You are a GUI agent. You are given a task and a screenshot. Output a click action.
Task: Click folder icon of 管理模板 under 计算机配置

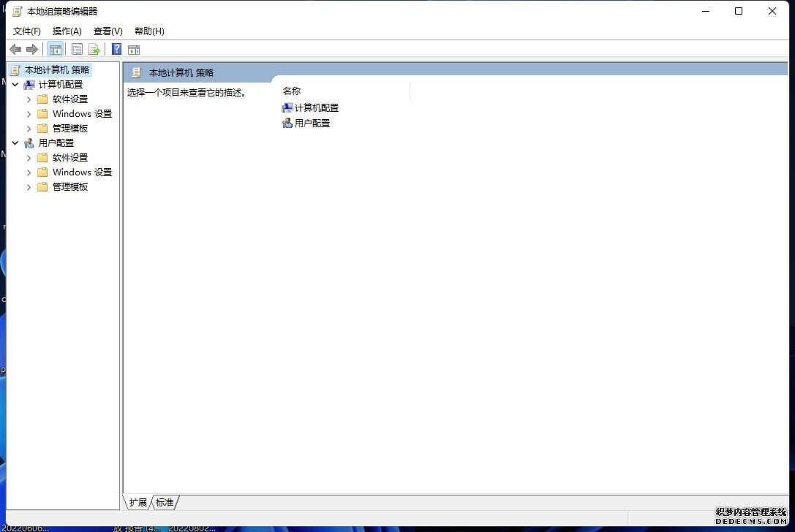[42, 129]
